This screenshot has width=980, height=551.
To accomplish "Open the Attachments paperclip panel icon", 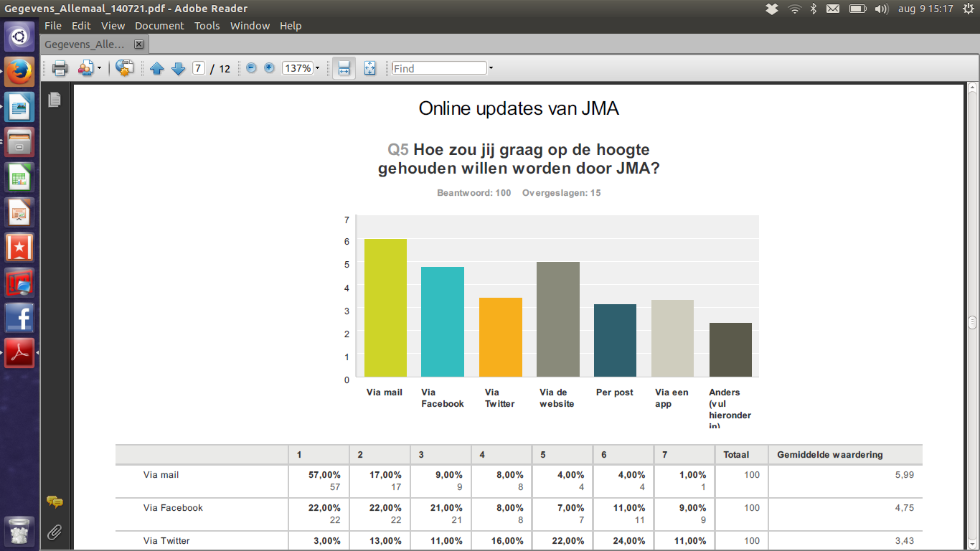I will (55, 532).
